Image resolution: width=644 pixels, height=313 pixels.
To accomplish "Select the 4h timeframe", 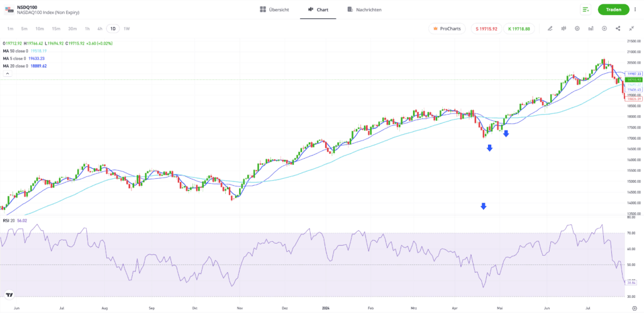I will (x=100, y=29).
